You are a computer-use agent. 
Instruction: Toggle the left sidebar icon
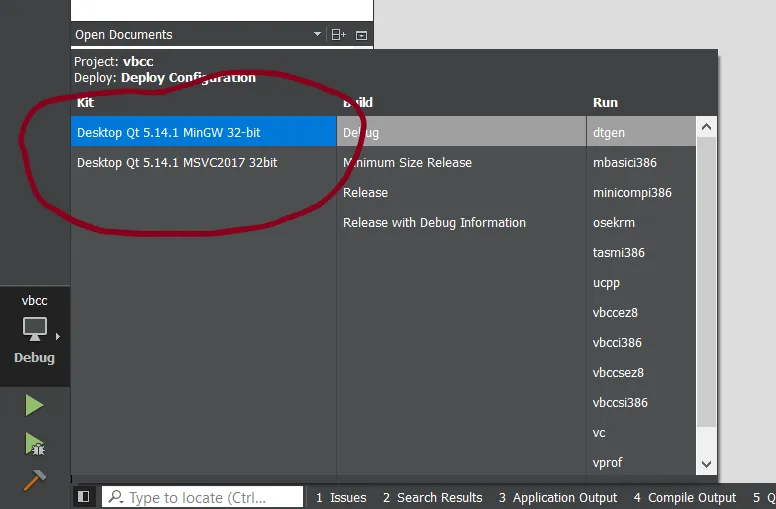[x=84, y=497]
